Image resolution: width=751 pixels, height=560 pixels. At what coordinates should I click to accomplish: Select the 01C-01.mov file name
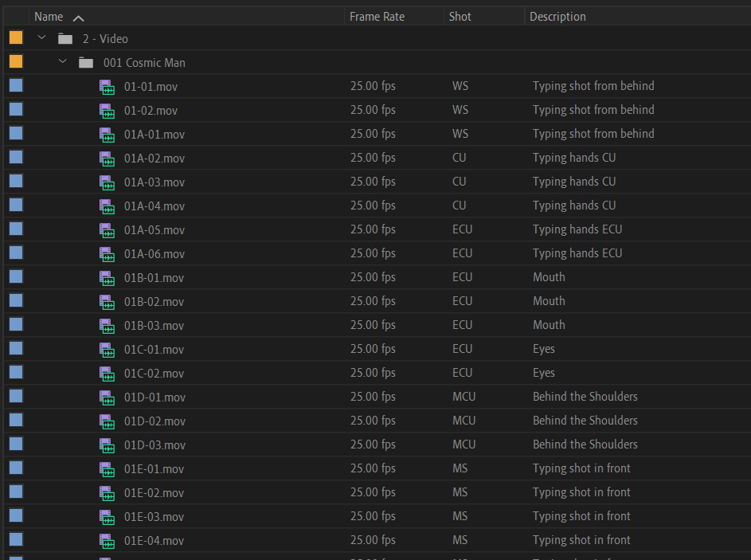pos(154,350)
